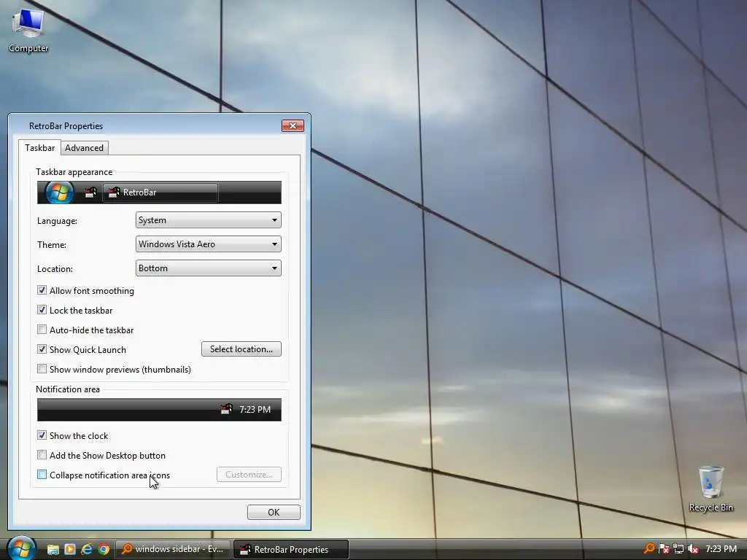Launch Internet Explorer from Quick Launch
Screen dimensions: 747x560
pyautogui.click(x=86, y=550)
